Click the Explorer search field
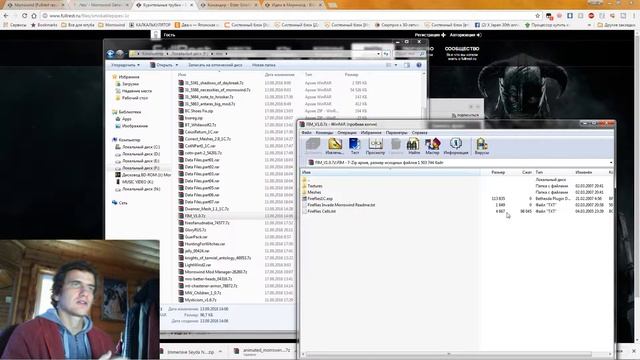The image size is (640, 360). (x=409, y=53)
